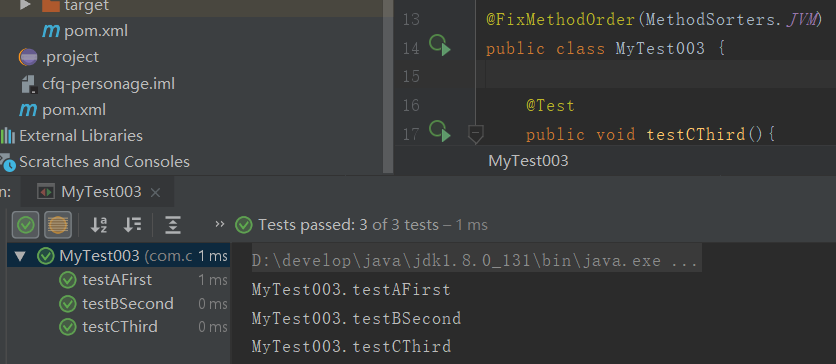
Task: Collapse the MyTest003 test tree node
Action: point(20,256)
